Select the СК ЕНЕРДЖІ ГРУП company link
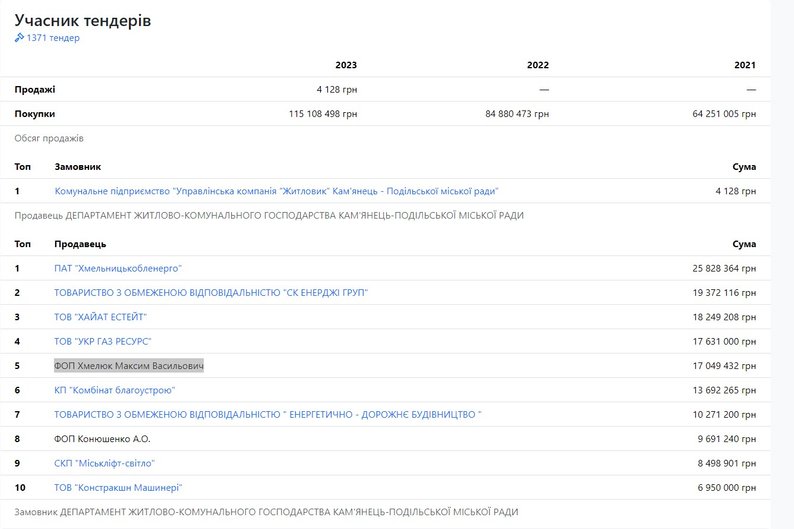 (x=211, y=293)
